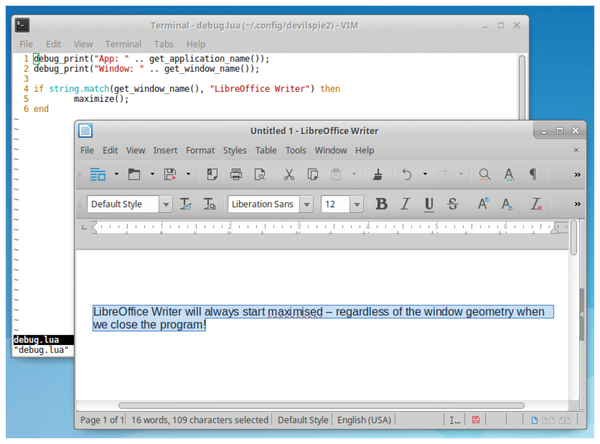Open the font size dropdown arrow

357,204
